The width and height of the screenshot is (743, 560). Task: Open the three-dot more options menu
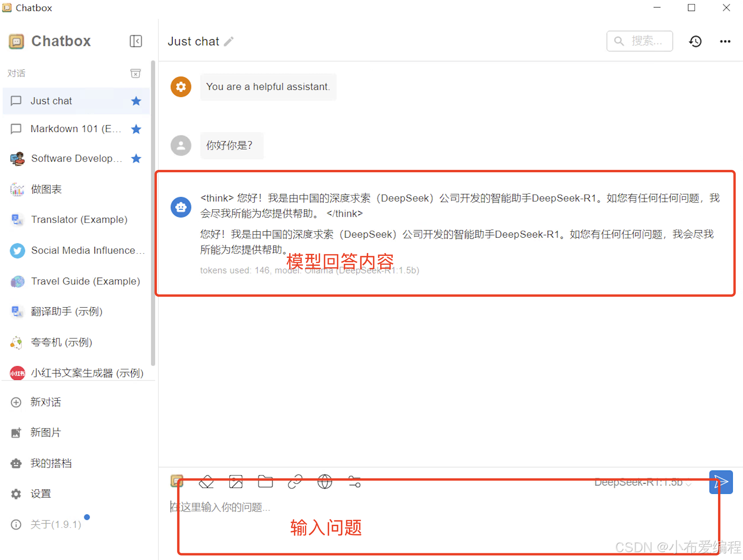tap(725, 41)
